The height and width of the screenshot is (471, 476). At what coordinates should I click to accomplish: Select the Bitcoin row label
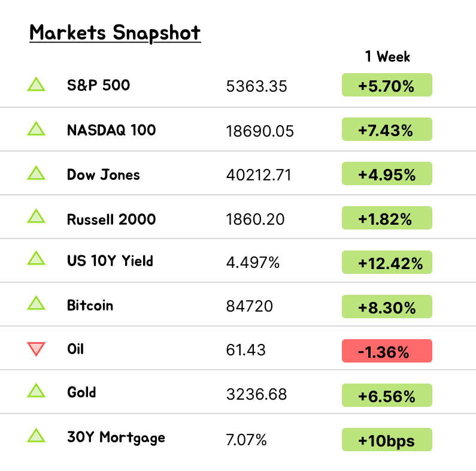pyautogui.click(x=90, y=305)
